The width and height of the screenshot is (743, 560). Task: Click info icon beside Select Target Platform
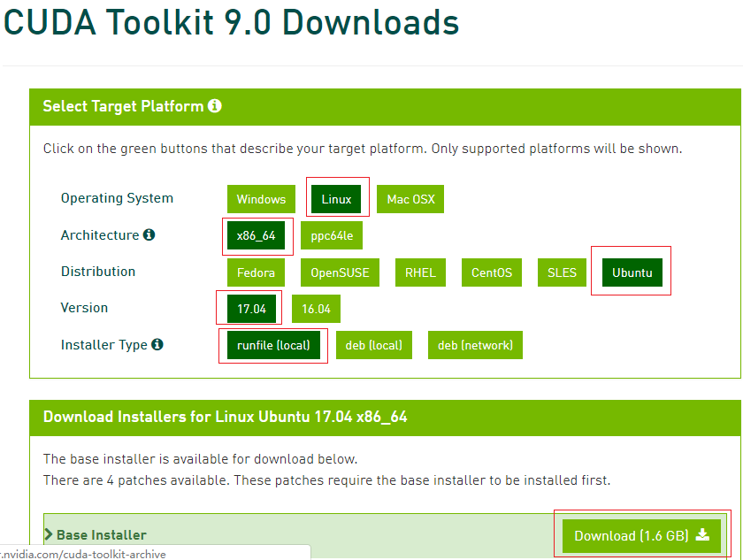point(215,105)
